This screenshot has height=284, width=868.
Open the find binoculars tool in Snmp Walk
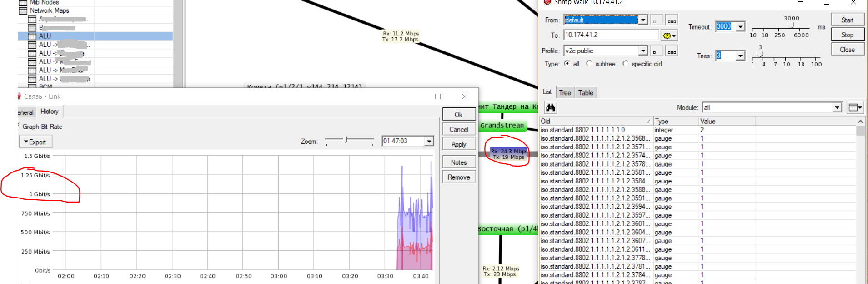(x=551, y=107)
